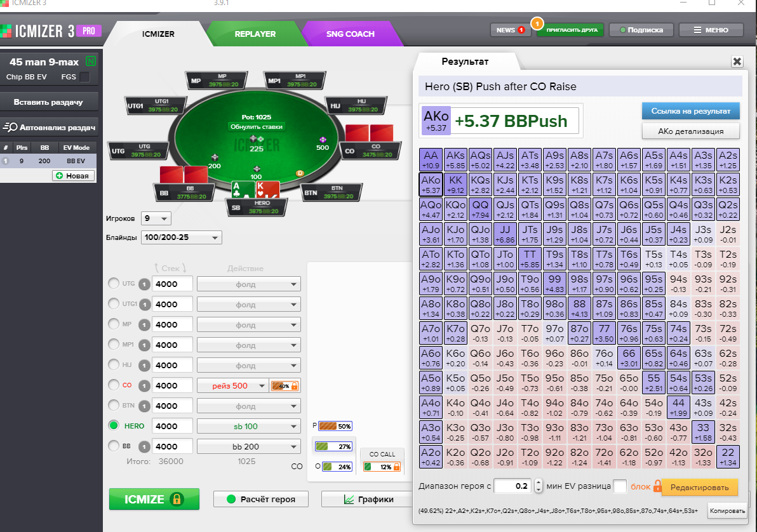Open the BTN action dropdown
Screen dimensions: 757x532
(249, 406)
